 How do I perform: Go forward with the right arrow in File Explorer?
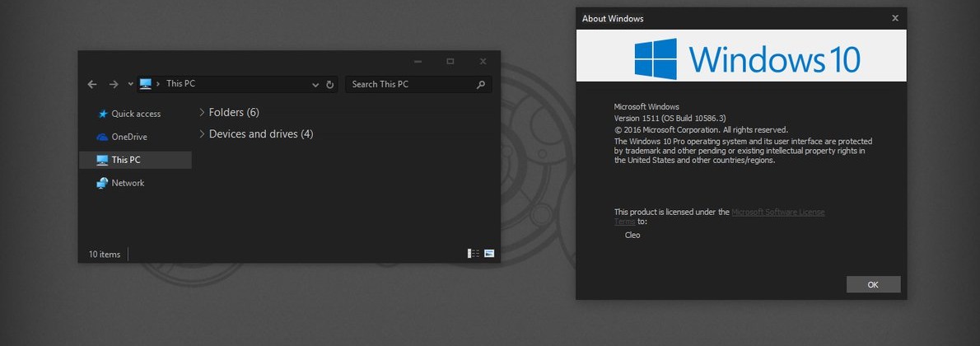(x=113, y=85)
